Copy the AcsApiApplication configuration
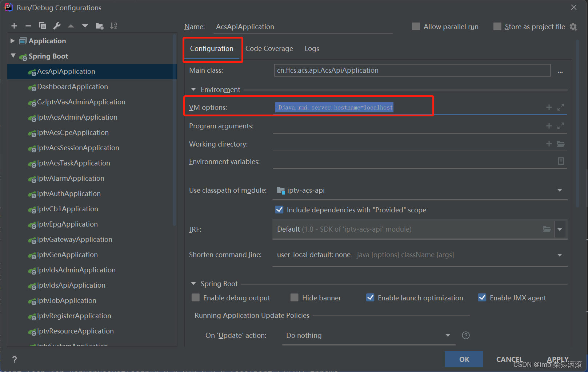Viewport: 588px width, 372px height. (43, 26)
